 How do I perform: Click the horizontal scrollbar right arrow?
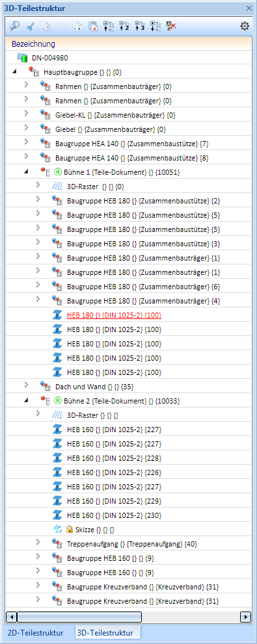pyautogui.click(x=245, y=617)
